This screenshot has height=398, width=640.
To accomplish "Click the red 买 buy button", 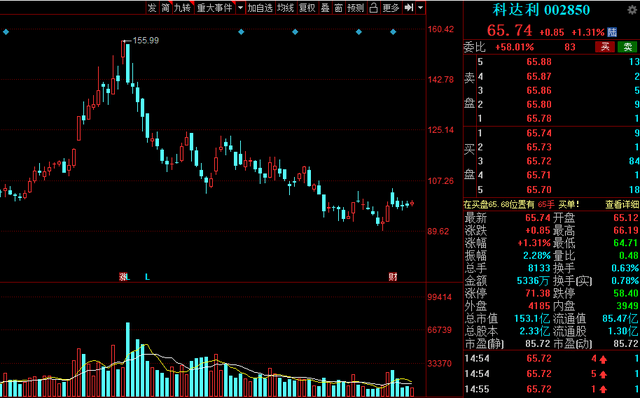I will click(605, 47).
